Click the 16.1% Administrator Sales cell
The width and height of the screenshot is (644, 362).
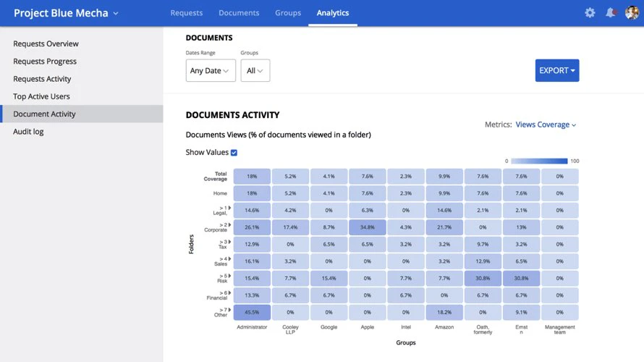click(252, 261)
